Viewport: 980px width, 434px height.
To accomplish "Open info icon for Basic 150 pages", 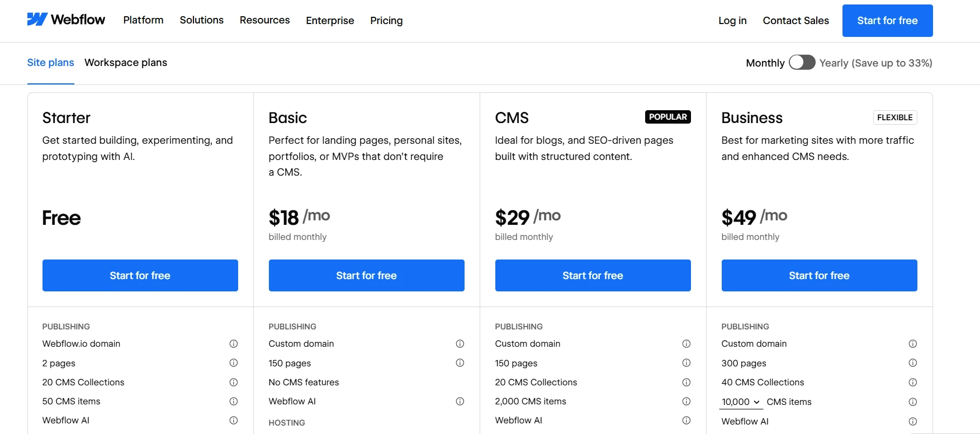I will click(460, 363).
